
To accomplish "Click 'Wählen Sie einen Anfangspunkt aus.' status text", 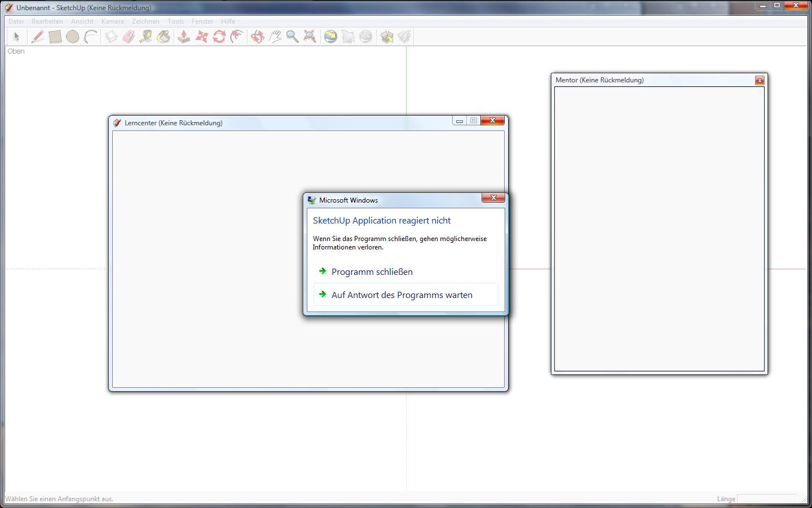I will [x=59, y=499].
